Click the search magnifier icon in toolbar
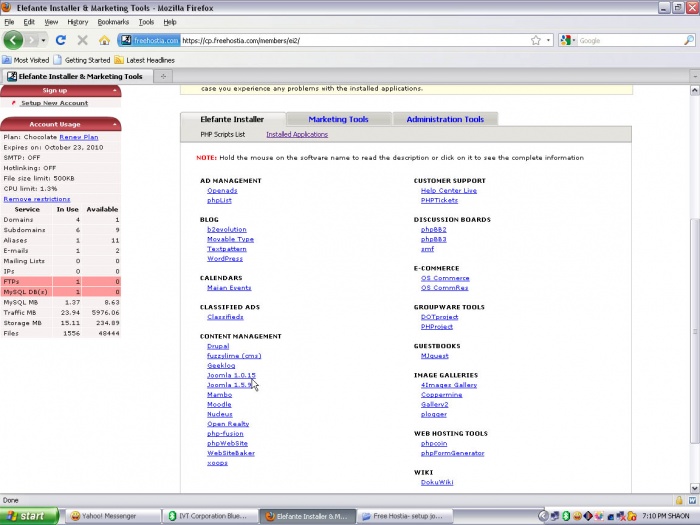 point(689,40)
